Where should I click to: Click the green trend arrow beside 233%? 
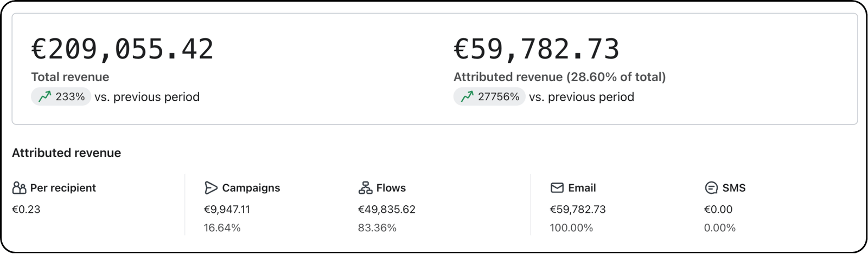44,96
